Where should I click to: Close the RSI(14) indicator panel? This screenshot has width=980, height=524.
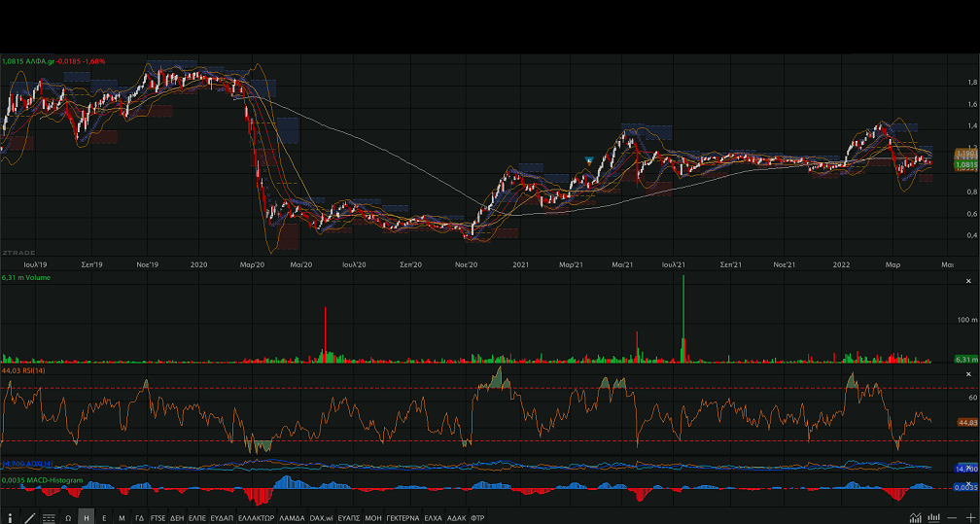(967, 373)
